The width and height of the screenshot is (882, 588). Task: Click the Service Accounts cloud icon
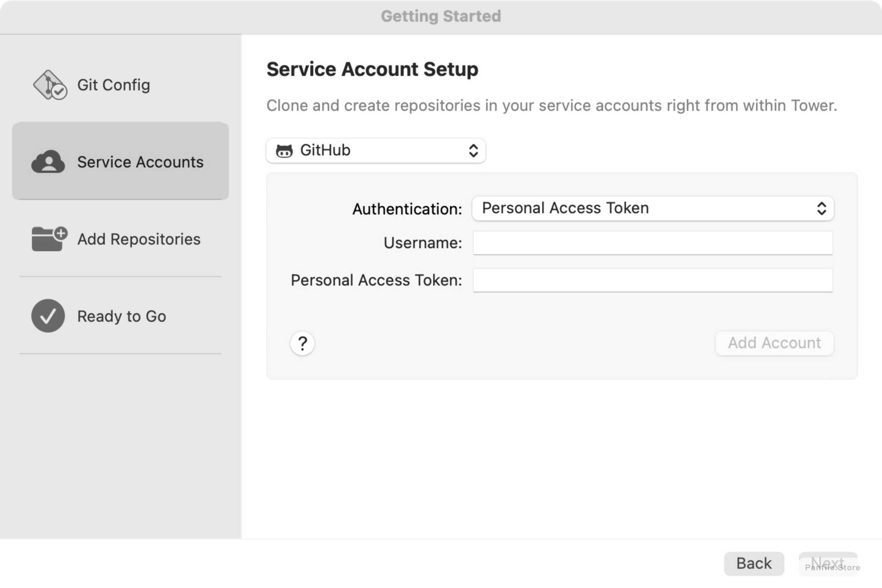pos(48,162)
